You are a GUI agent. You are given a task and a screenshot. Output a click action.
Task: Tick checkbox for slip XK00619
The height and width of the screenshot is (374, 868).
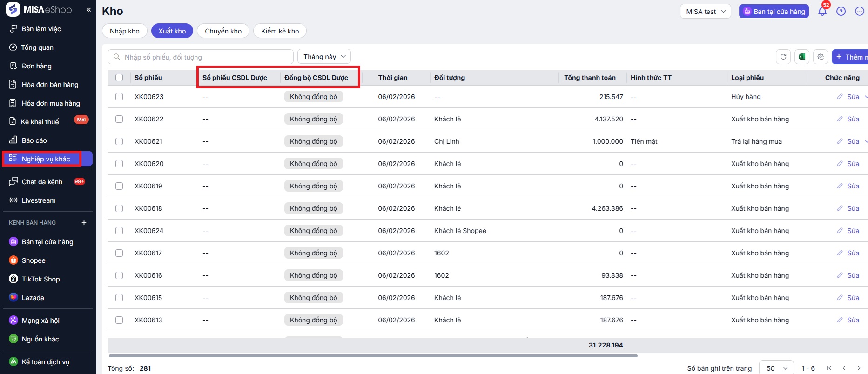click(x=119, y=186)
